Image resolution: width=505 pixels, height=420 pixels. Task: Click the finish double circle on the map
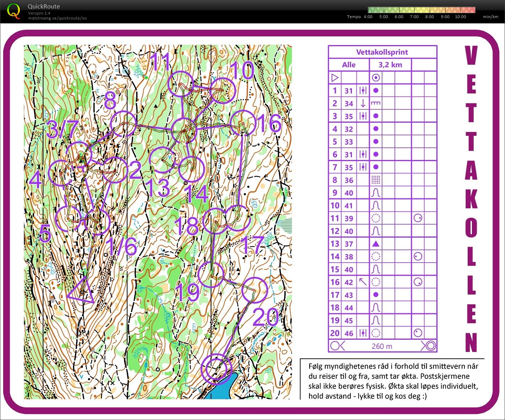pos(216,369)
